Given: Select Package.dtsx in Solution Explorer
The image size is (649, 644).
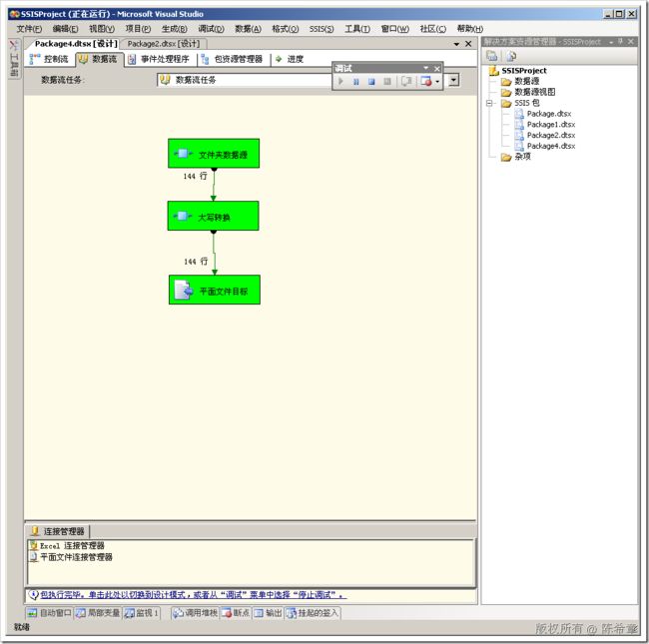Looking at the screenshot, I should click(x=549, y=114).
